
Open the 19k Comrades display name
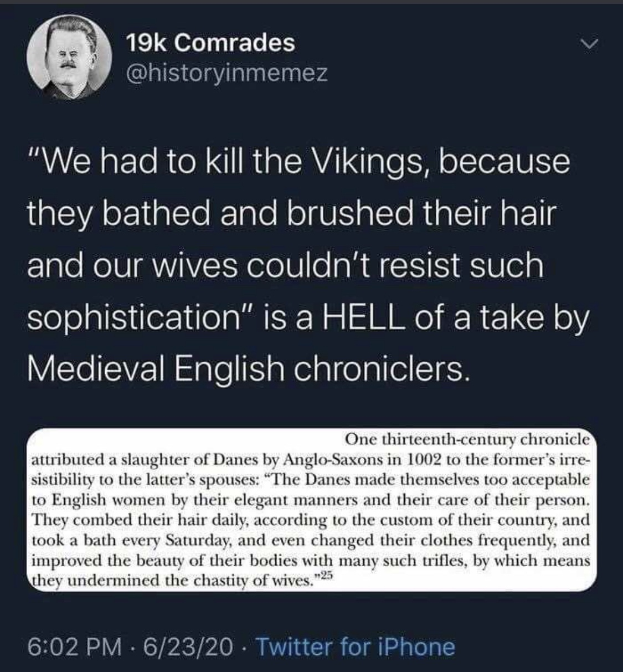point(210,43)
